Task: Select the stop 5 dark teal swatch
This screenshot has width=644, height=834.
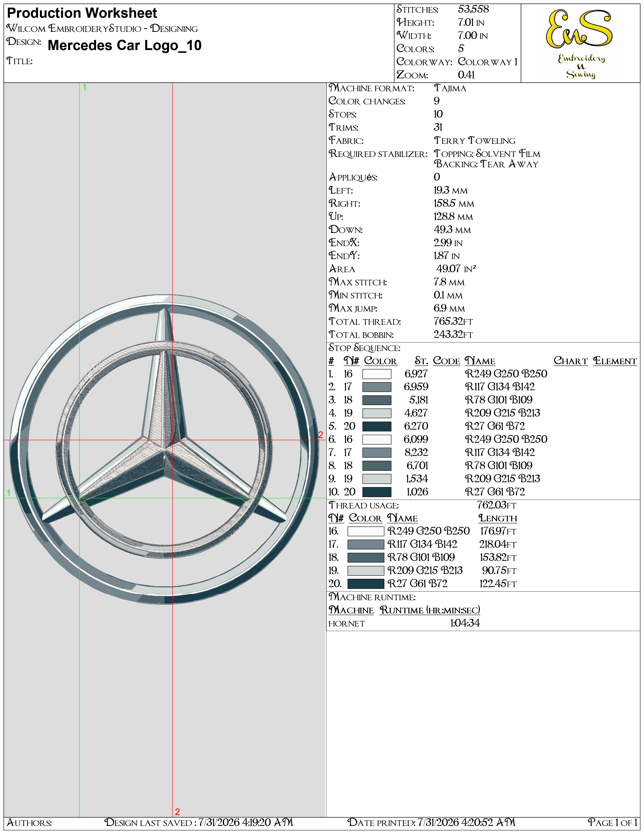Action: [377, 426]
